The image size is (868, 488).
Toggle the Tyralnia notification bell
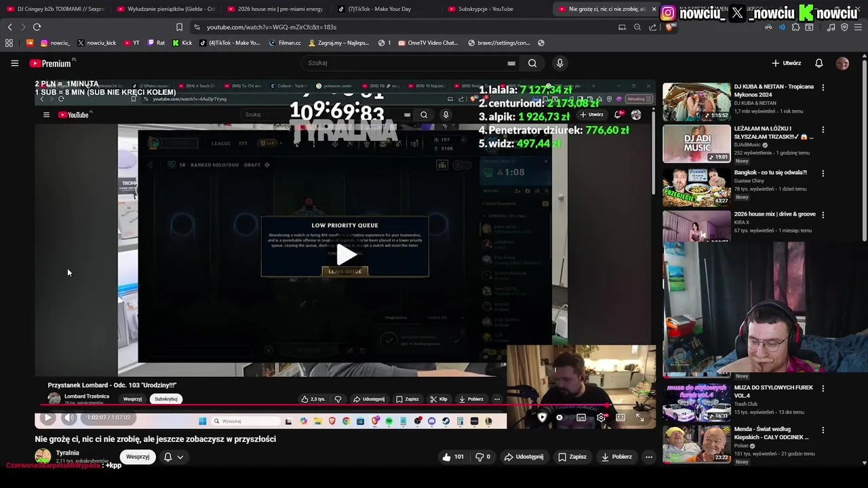click(167, 457)
